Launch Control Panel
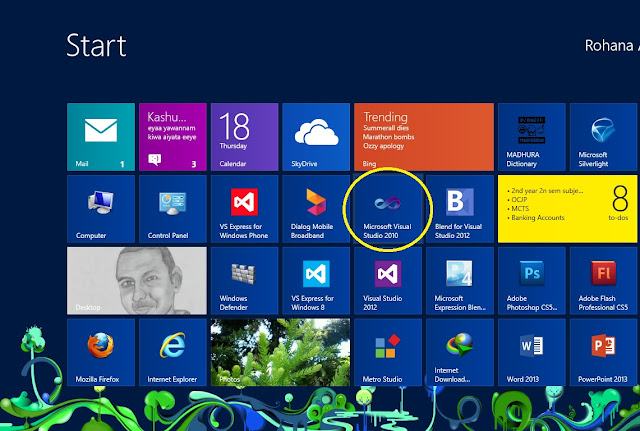640x431 pixels. [x=173, y=209]
